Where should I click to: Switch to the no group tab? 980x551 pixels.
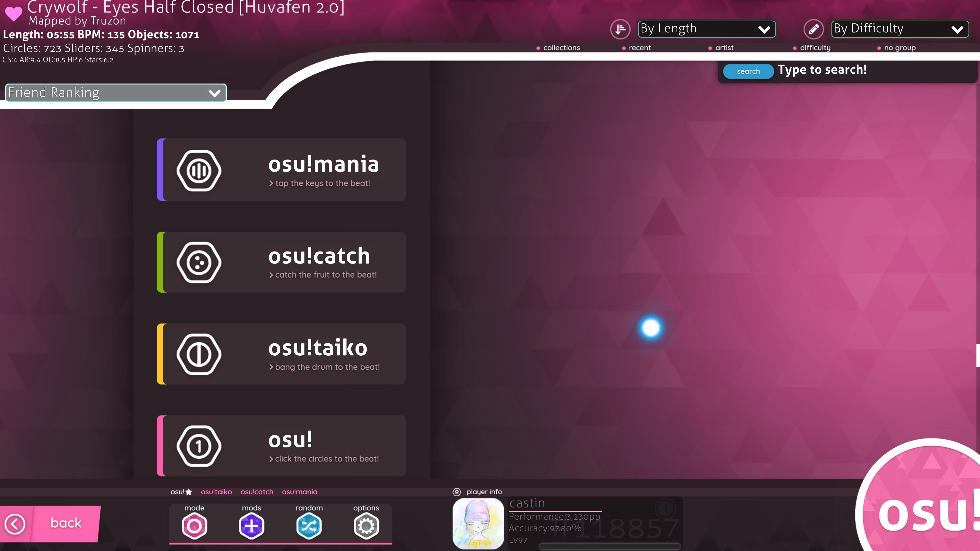896,48
